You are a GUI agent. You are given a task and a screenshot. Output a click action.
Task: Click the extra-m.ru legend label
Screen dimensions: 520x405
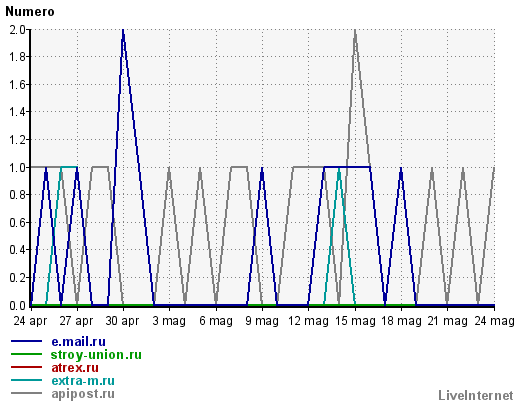coord(83,381)
